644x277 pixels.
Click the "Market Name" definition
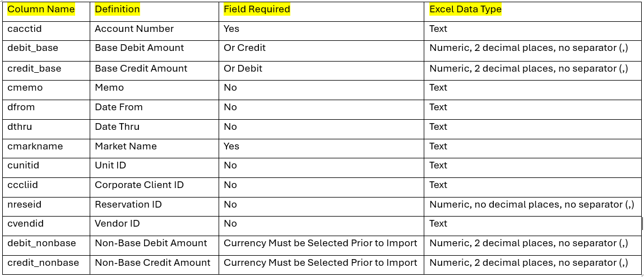coord(126,146)
